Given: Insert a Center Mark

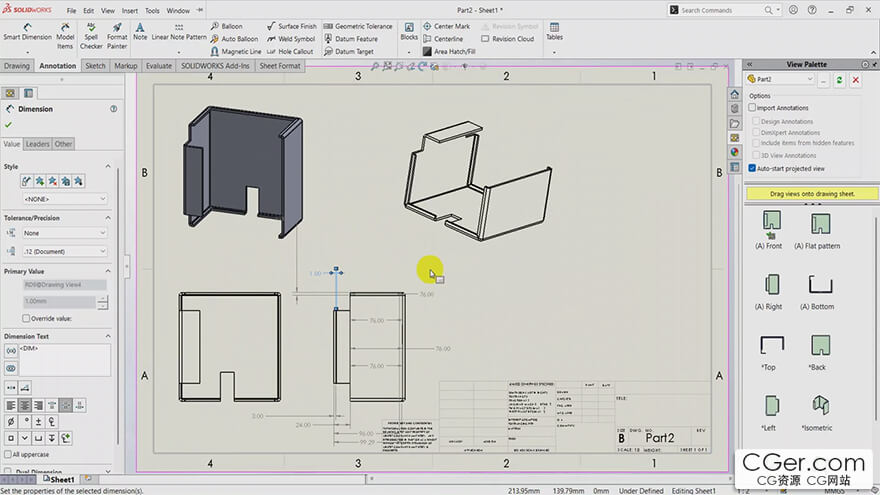Looking at the screenshot, I should [x=446, y=26].
